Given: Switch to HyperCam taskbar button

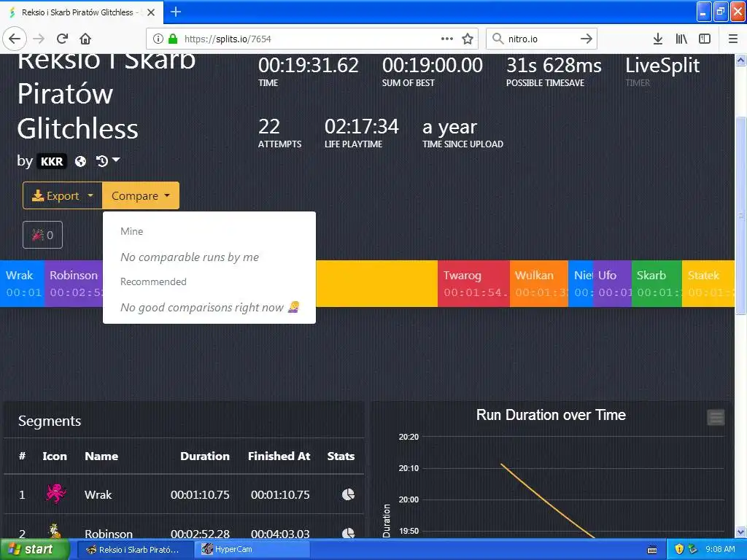Looking at the screenshot, I should [x=252, y=550].
